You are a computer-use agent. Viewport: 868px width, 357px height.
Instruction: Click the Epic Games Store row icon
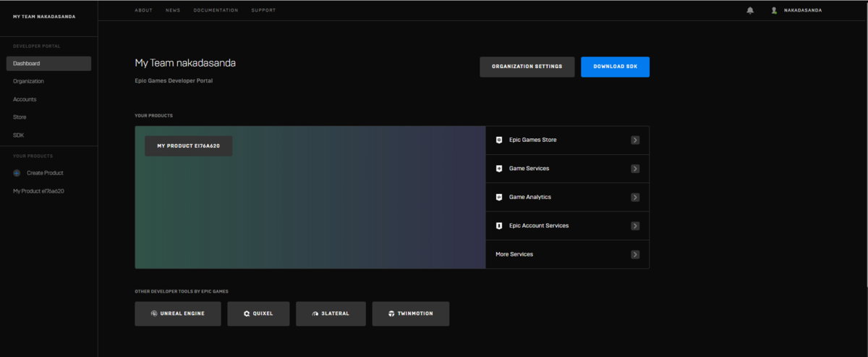499,140
